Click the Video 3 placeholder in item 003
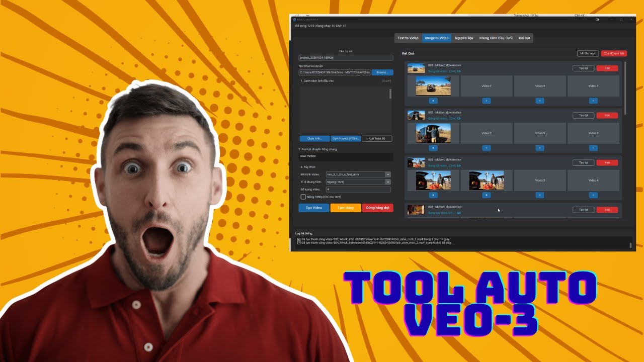The width and height of the screenshot is (644, 362). [x=540, y=180]
